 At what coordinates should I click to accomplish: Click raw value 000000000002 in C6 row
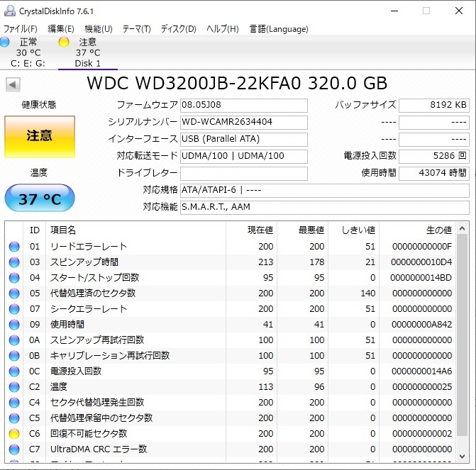[422, 434]
